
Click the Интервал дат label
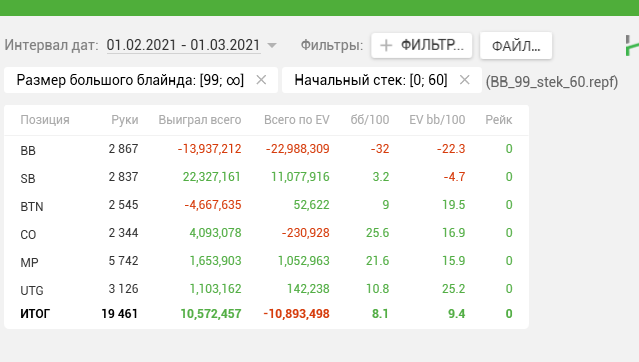tap(52, 45)
